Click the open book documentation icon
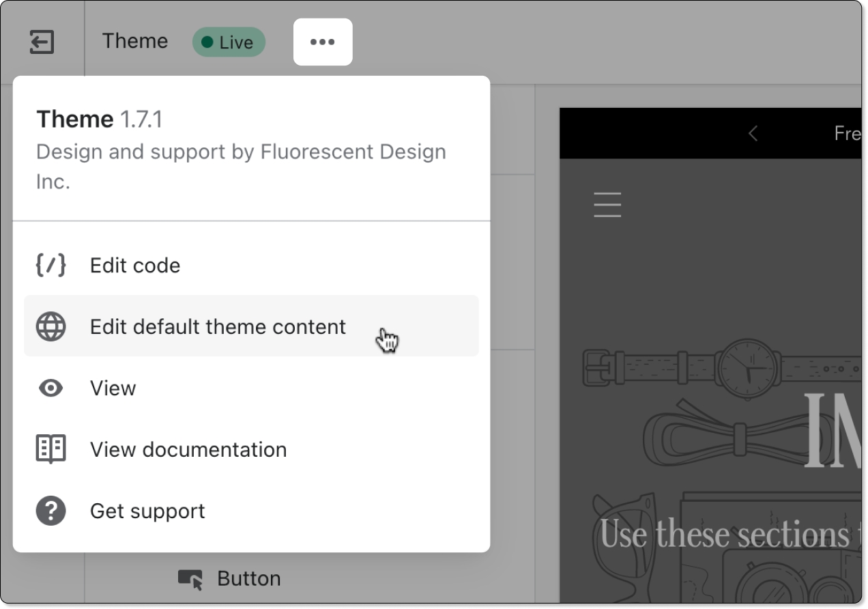This screenshot has width=868, height=609. (x=50, y=449)
